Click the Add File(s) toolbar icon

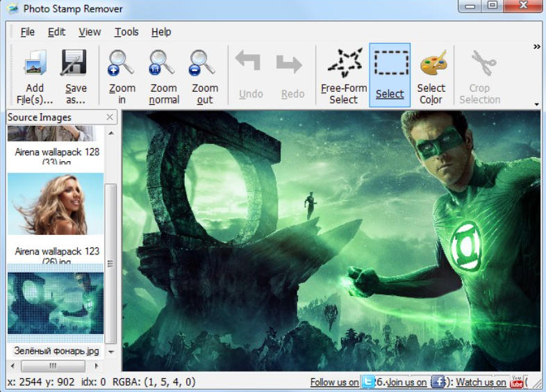[34, 64]
